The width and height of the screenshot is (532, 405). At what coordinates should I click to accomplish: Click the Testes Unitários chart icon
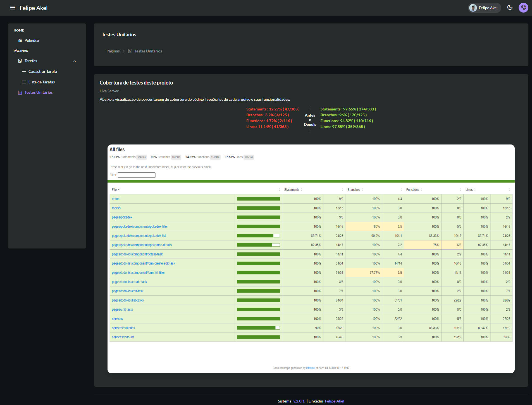tap(20, 93)
